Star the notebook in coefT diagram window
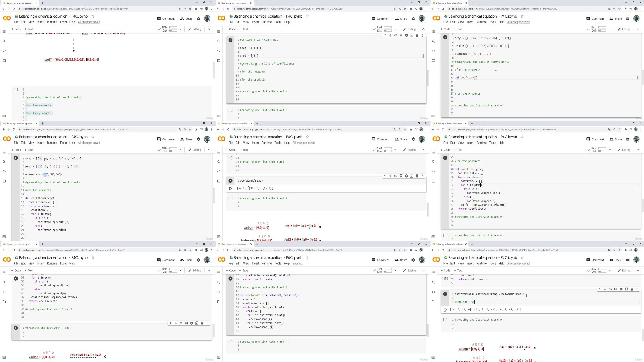 tap(93, 16)
